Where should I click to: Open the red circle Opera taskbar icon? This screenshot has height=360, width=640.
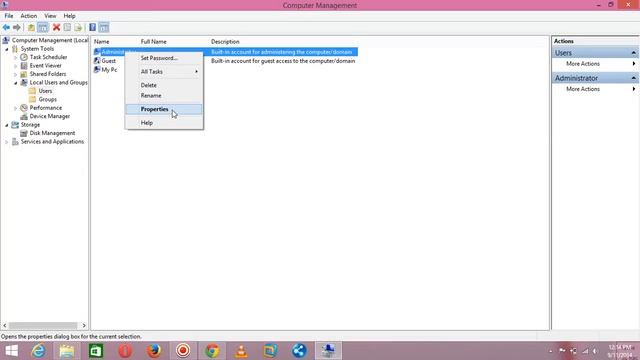(125, 351)
